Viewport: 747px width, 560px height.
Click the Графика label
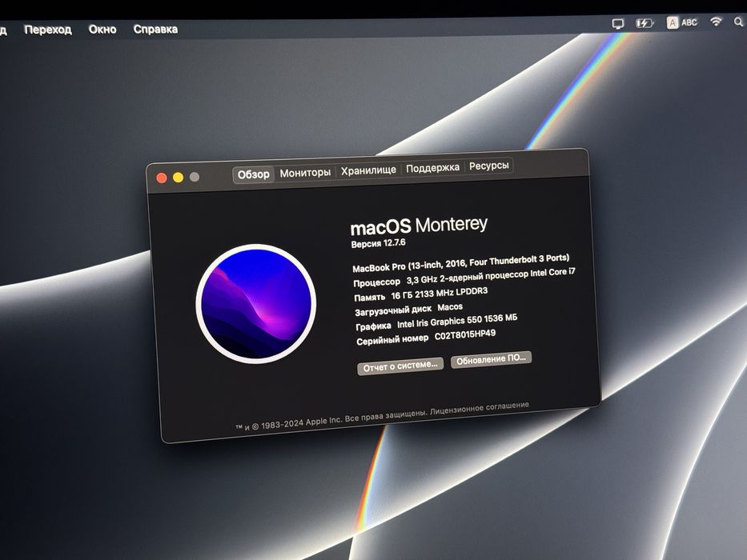point(373,326)
